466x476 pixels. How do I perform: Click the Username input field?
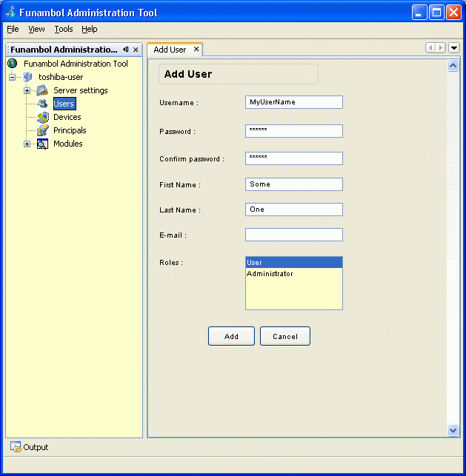pos(294,102)
